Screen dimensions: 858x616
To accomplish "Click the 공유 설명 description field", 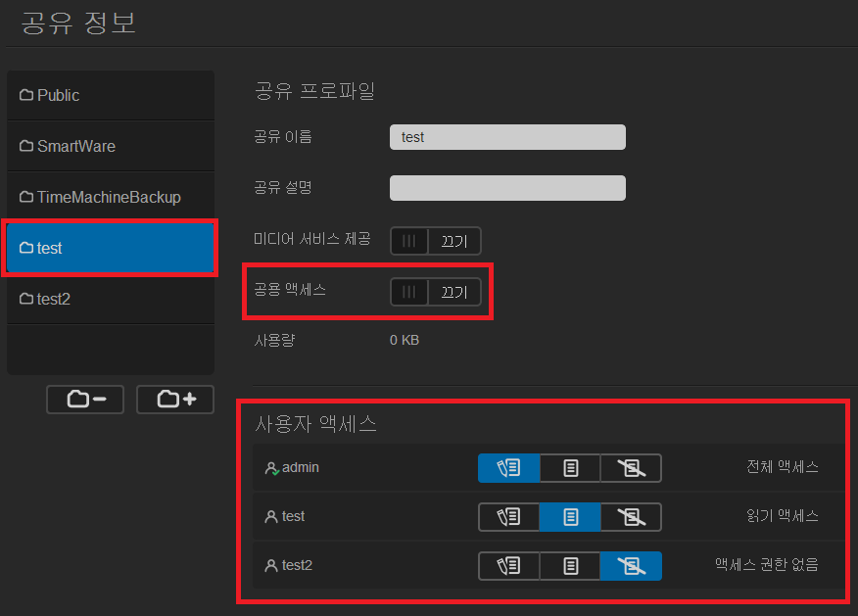I will coord(507,188).
